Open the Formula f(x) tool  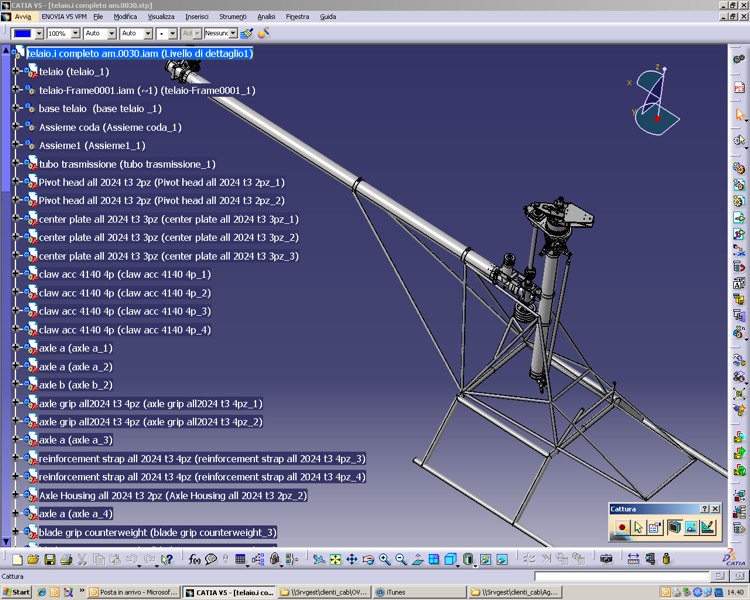click(195, 560)
